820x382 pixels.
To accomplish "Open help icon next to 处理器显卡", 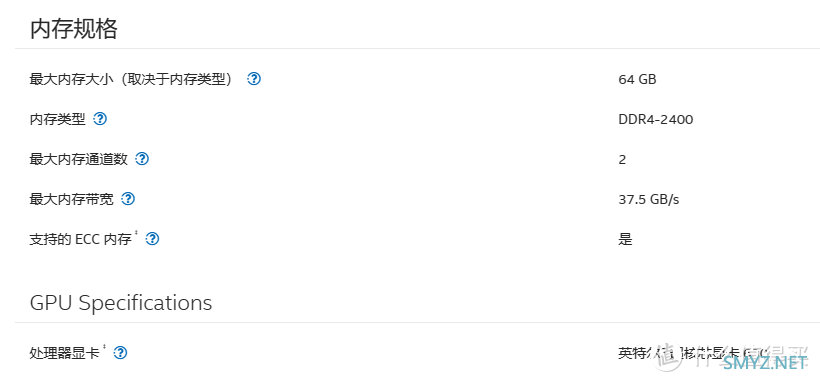I will click(x=120, y=353).
